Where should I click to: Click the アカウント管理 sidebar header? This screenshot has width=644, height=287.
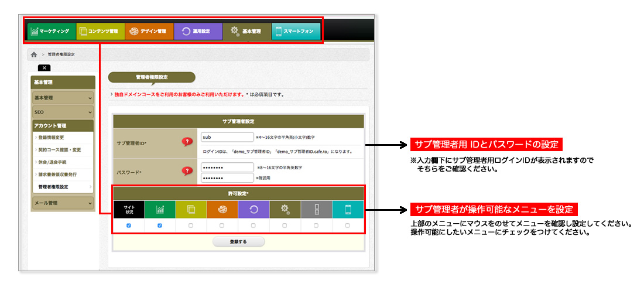(x=63, y=125)
